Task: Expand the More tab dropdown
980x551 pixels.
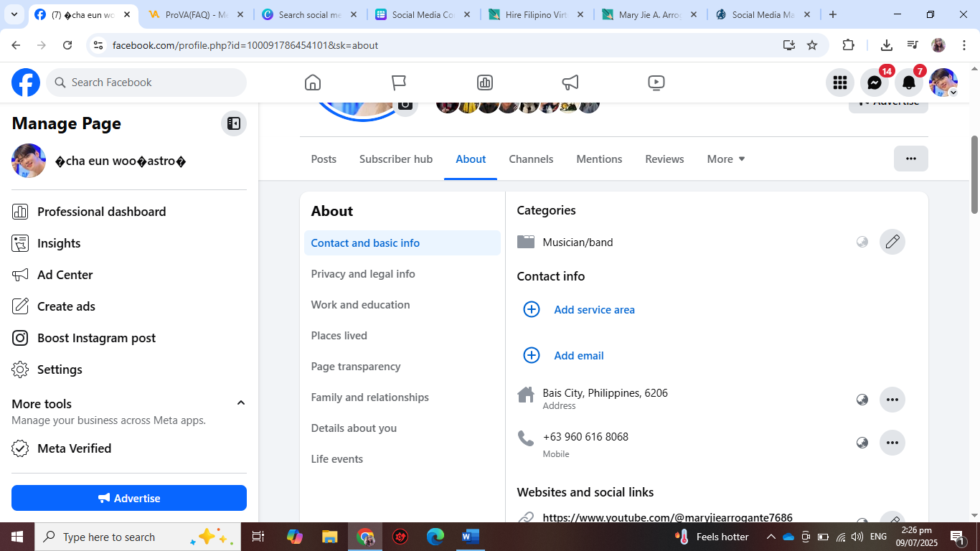Action: pos(726,159)
